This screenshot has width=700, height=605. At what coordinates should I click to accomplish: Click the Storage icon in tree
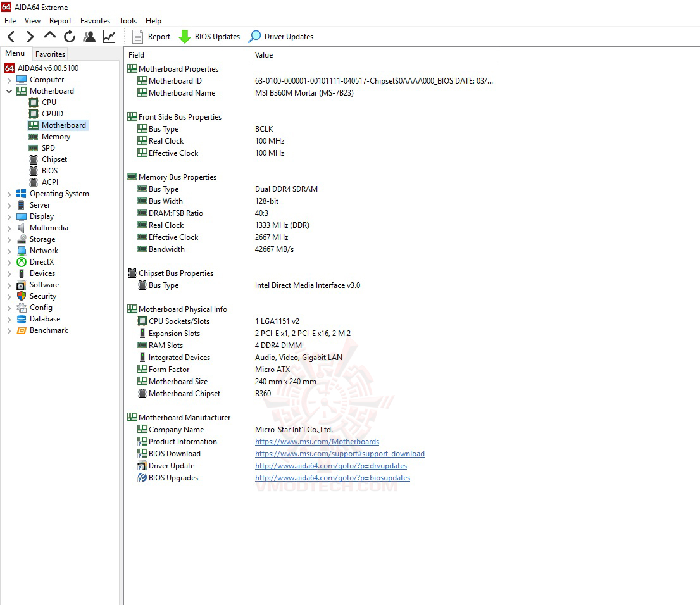22,239
